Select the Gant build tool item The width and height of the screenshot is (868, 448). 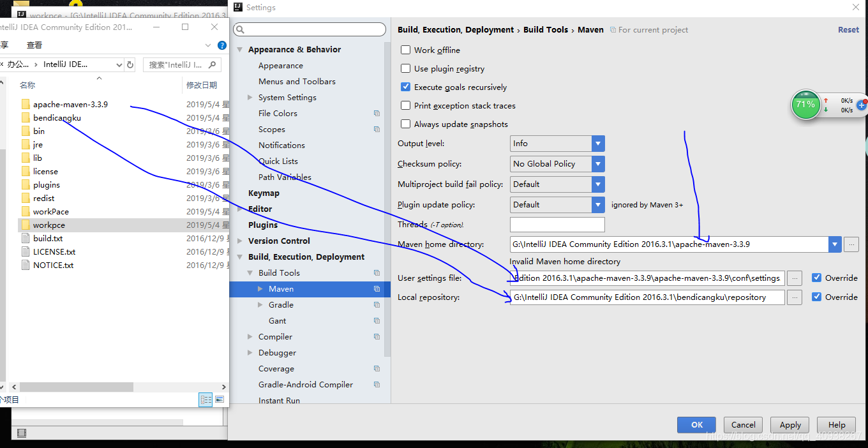pos(277,321)
